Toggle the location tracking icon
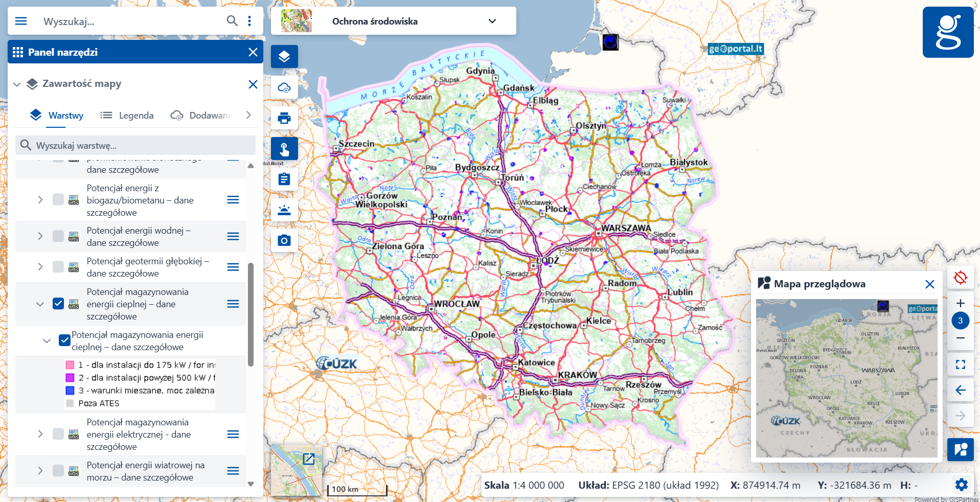980x502 pixels. click(961, 278)
